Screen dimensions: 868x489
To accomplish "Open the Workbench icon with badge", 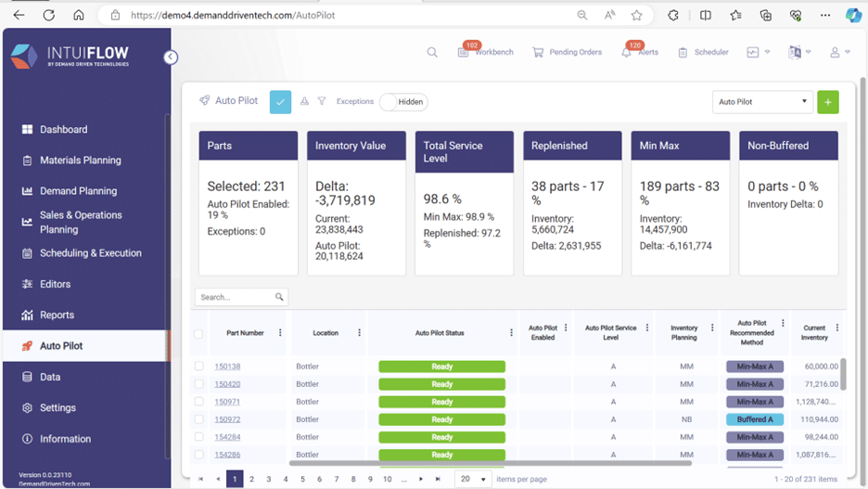I will [464, 53].
